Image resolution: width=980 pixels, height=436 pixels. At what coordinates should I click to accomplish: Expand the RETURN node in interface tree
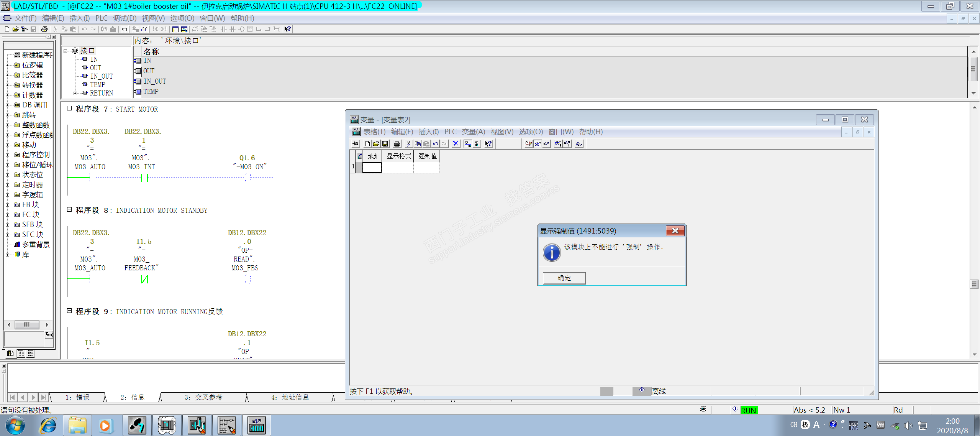point(75,93)
